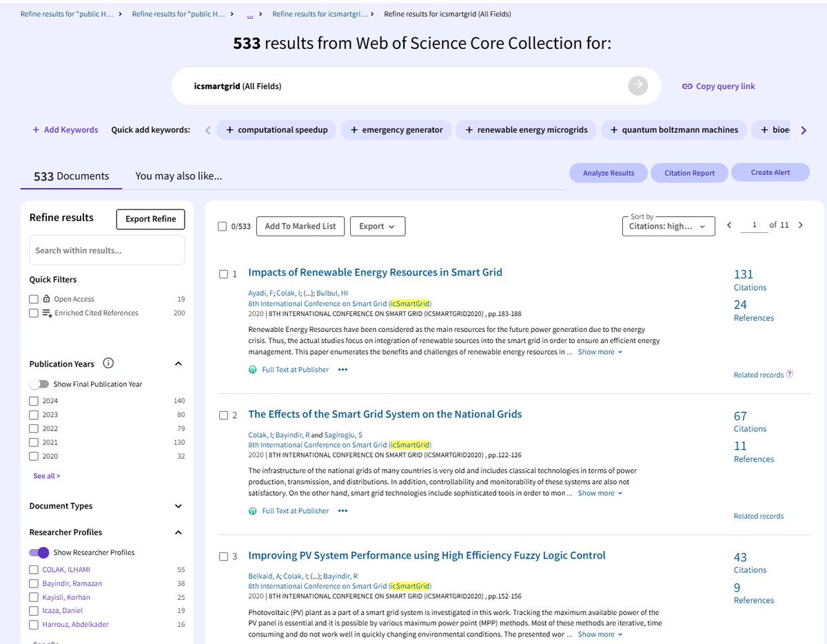Show more of result 2 abstract
This screenshot has height=644, width=827.
[600, 493]
